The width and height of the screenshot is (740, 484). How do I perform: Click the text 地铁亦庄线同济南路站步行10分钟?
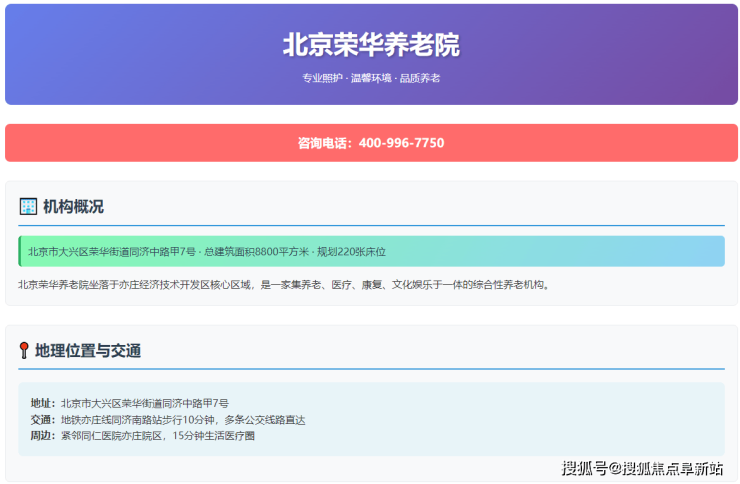click(x=138, y=419)
